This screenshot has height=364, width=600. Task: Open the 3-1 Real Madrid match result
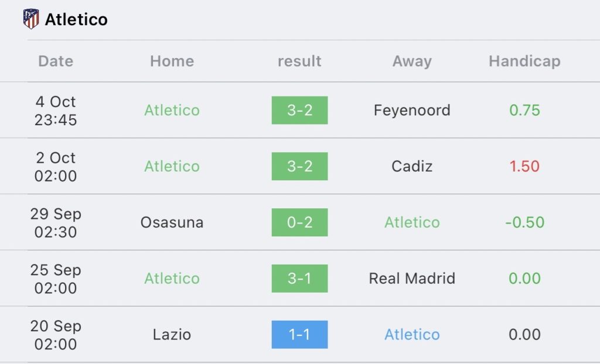(x=299, y=279)
